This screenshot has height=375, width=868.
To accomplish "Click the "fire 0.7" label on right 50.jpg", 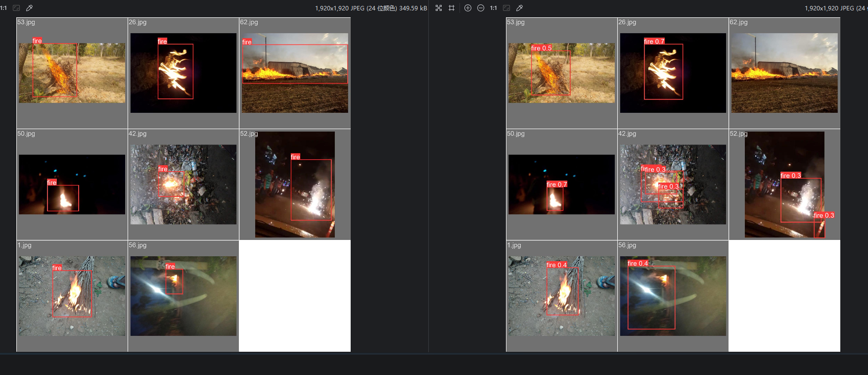I will point(557,185).
